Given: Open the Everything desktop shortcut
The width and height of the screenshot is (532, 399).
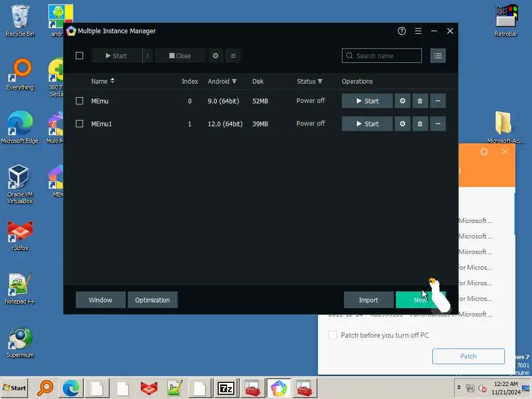Looking at the screenshot, I should tap(20, 74).
